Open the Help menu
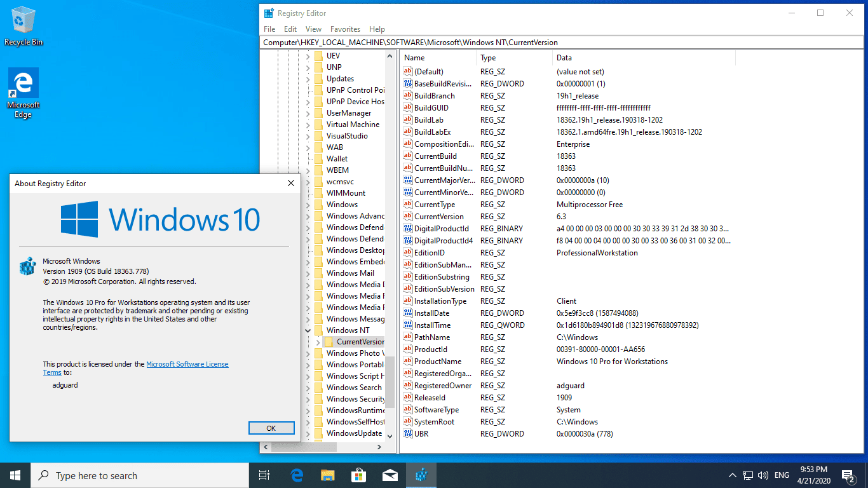868x488 pixels. 377,29
